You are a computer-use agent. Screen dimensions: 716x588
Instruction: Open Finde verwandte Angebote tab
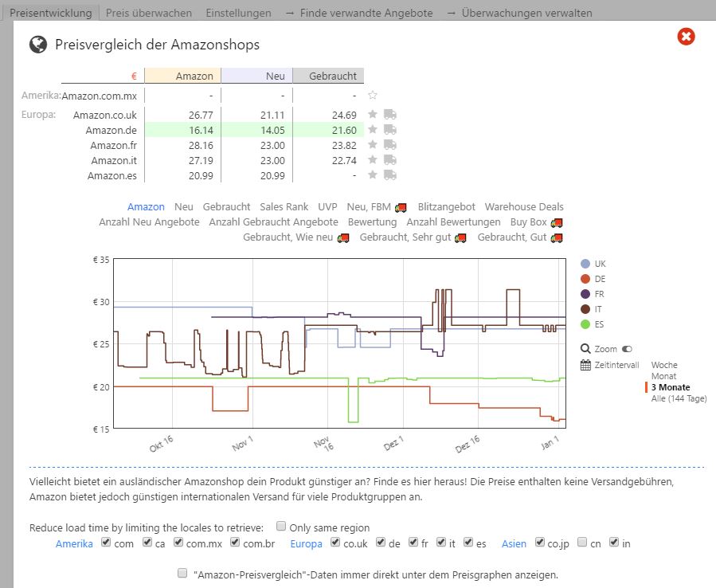pos(359,13)
